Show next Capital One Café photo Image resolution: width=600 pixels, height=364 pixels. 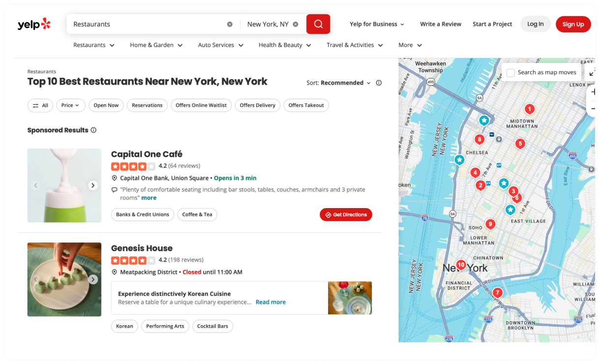pos(93,185)
